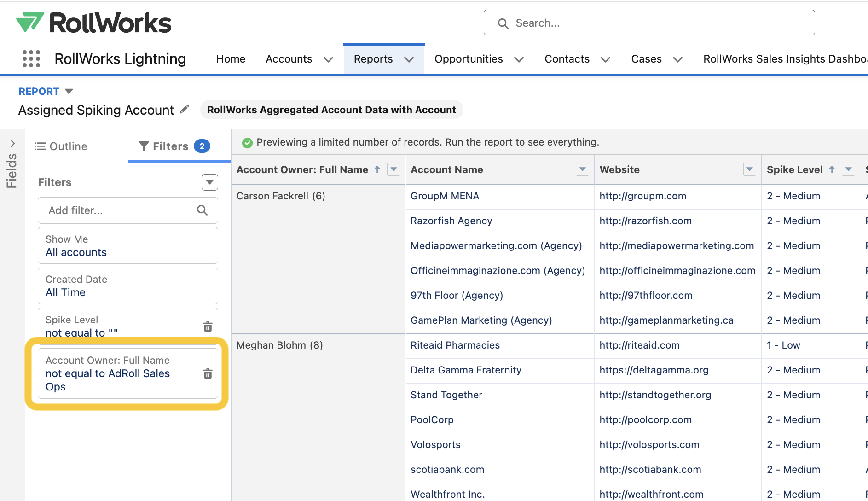
Task: Open RollWorks Sales Insights Dashboard tab
Action: point(785,59)
